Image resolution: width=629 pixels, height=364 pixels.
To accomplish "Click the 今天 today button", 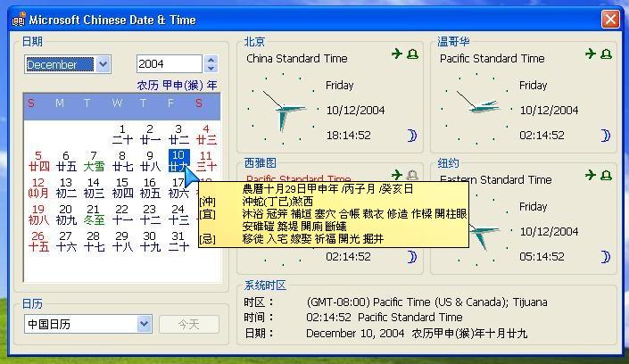I will point(189,324).
